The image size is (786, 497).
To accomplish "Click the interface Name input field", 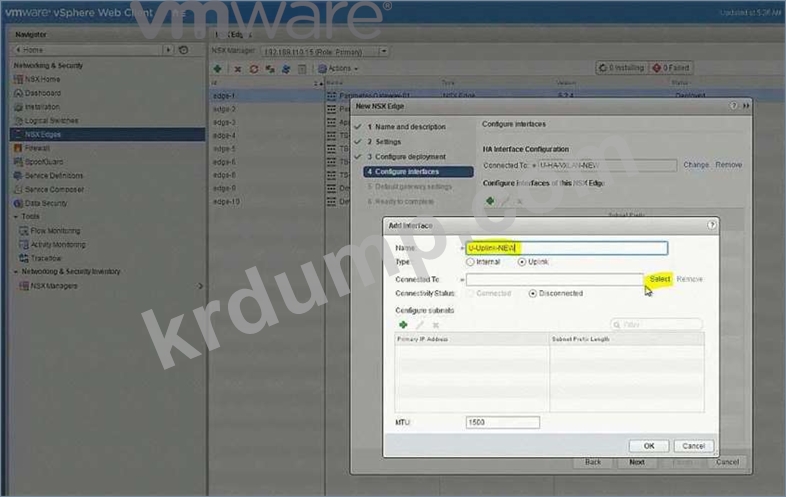I will coord(567,248).
